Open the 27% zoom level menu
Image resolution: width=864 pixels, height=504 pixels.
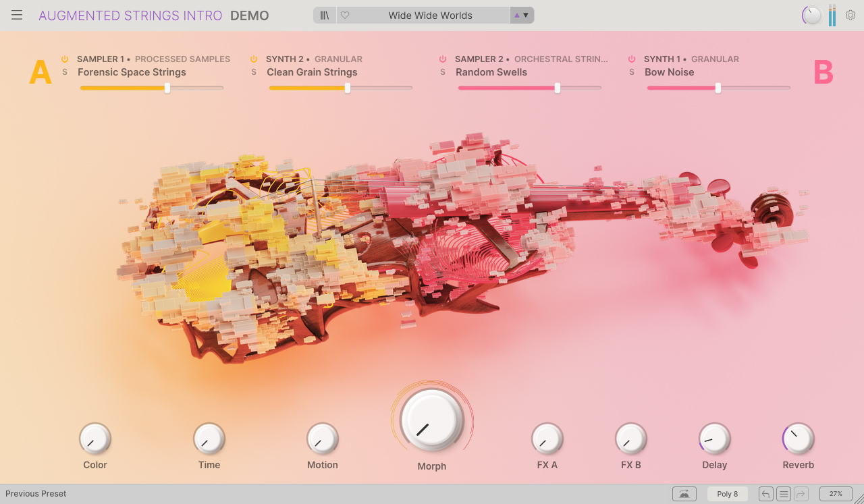[836, 494]
